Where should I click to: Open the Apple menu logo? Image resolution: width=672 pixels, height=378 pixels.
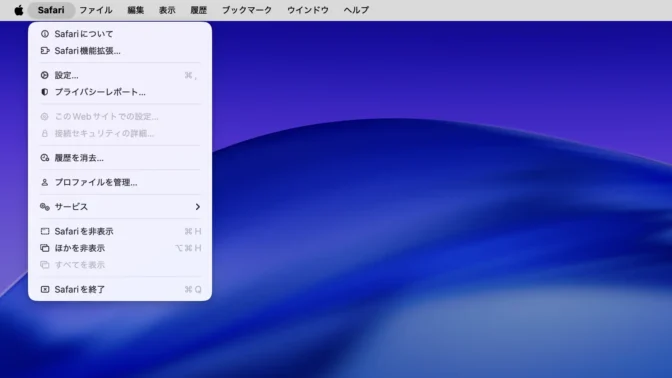coord(19,10)
